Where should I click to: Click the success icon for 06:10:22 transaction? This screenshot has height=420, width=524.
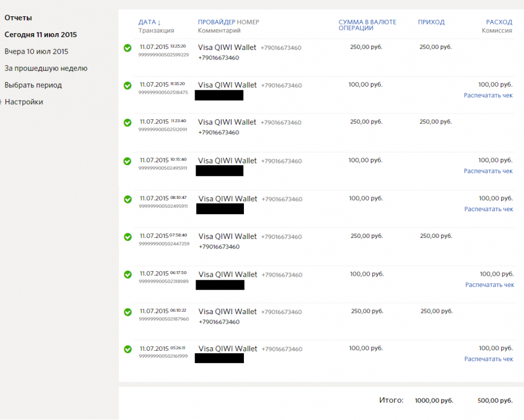pyautogui.click(x=128, y=312)
